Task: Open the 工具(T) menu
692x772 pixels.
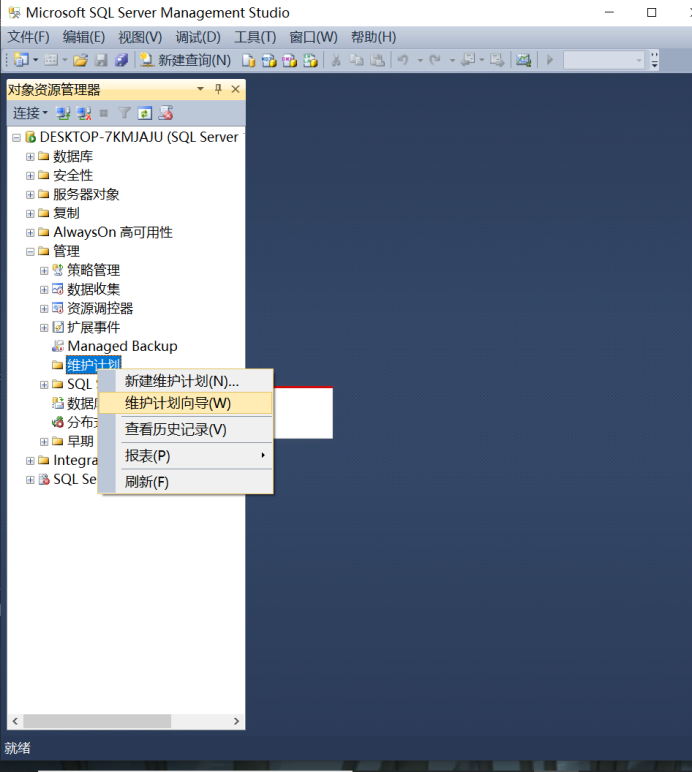Action: click(x=255, y=37)
